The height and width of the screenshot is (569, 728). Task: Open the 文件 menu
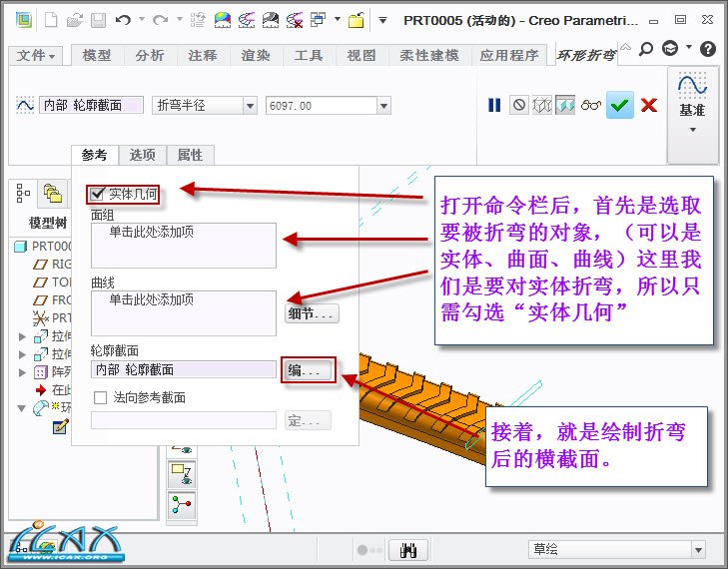coord(36,55)
